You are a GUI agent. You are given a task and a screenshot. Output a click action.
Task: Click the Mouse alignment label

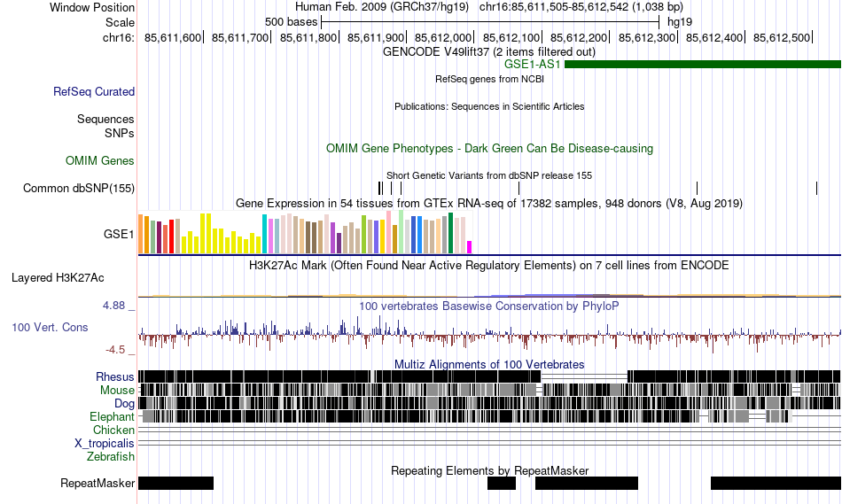[117, 391]
